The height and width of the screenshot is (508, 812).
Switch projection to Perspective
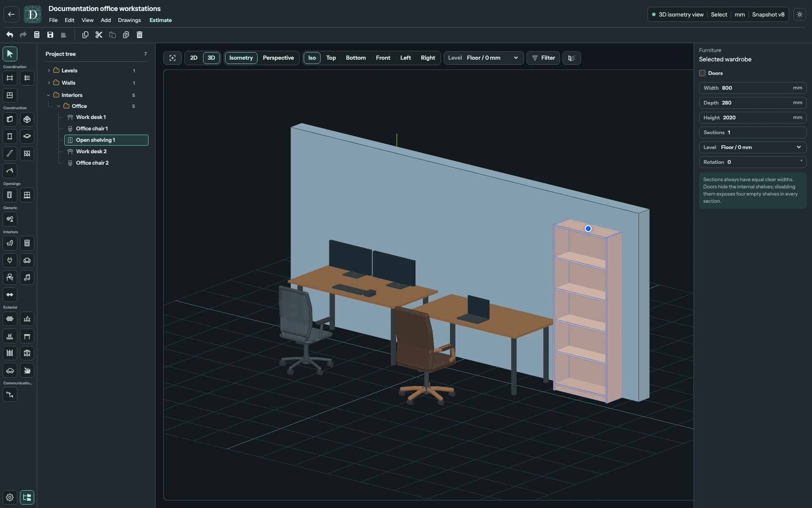coord(278,58)
